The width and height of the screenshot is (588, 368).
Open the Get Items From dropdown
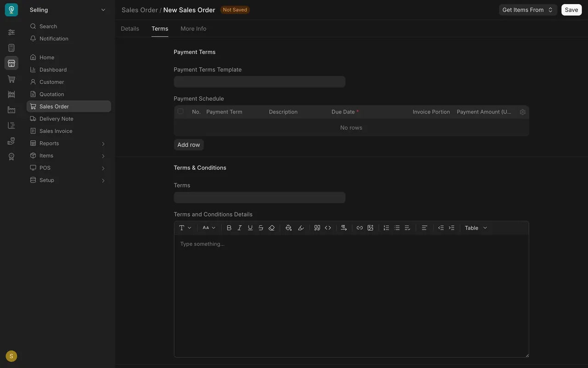[x=528, y=10]
